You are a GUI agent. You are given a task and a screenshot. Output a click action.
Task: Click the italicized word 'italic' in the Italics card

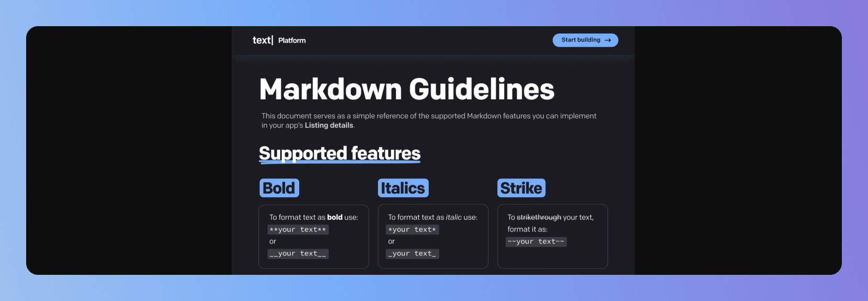pos(453,217)
